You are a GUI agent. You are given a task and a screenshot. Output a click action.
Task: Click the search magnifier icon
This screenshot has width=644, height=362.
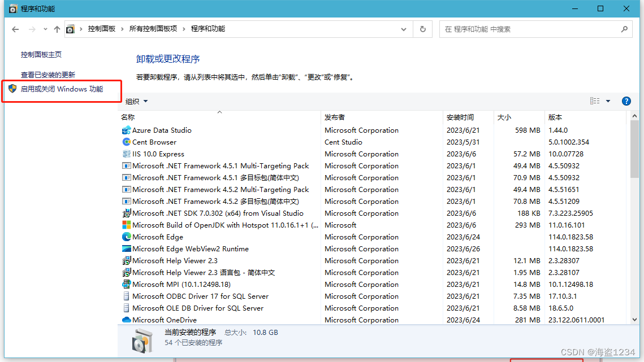pyautogui.click(x=624, y=29)
